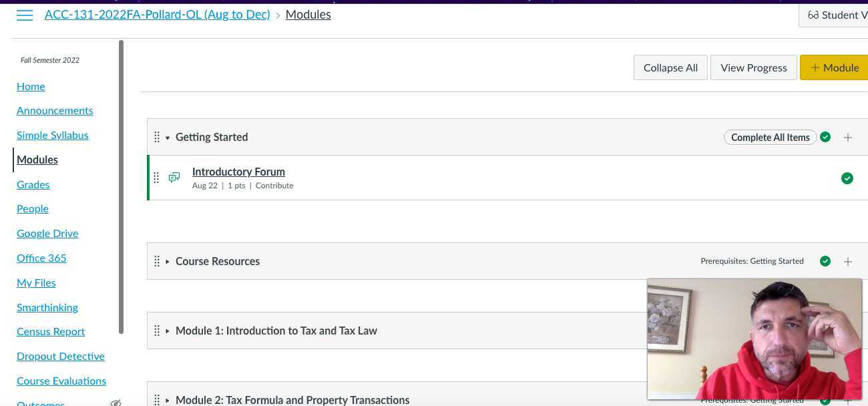Click the Collapse All button
Screen dimensions: 868x406
point(670,67)
